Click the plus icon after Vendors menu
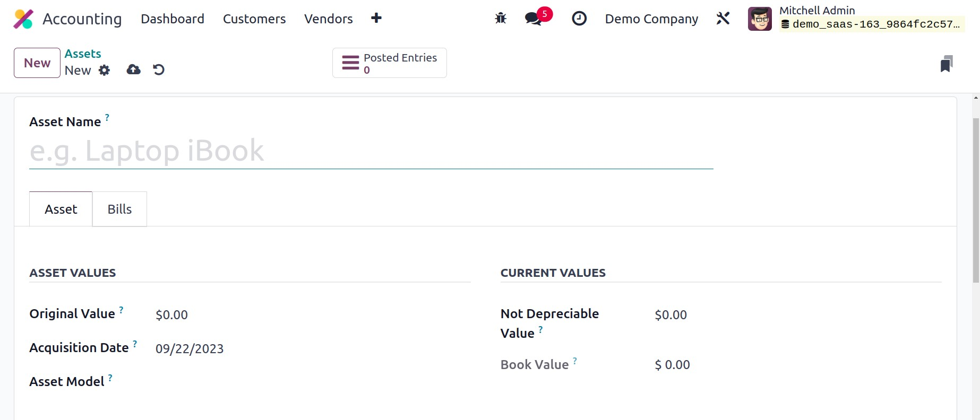Screen dimensions: 980x420 [376, 18]
